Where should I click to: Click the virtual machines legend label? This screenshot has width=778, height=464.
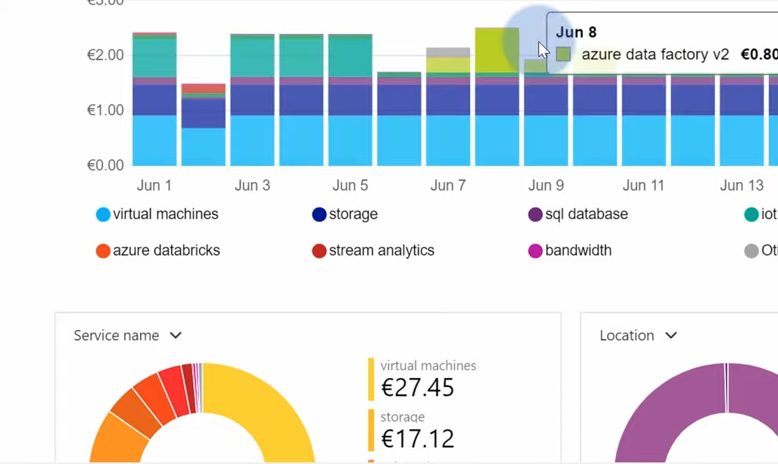coord(166,214)
